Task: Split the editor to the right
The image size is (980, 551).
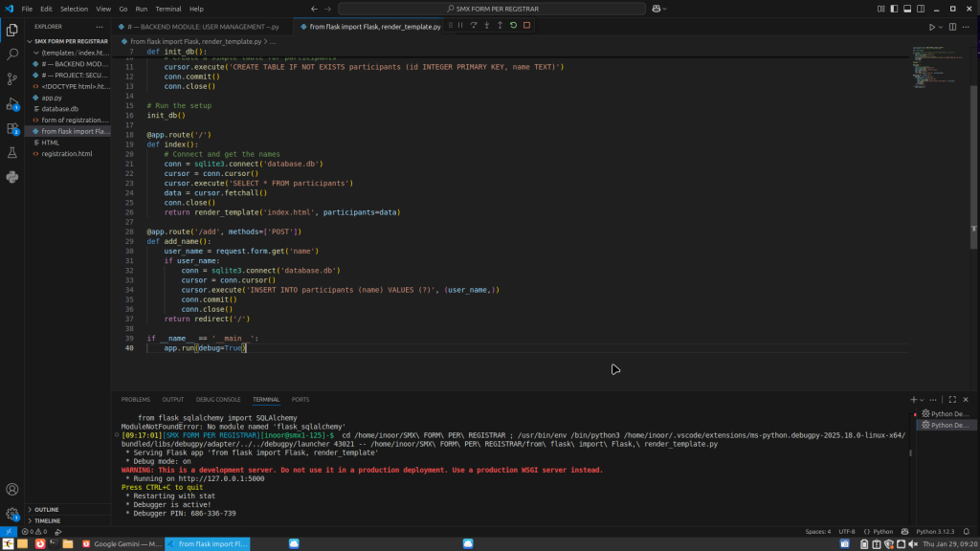Action: coord(953,27)
